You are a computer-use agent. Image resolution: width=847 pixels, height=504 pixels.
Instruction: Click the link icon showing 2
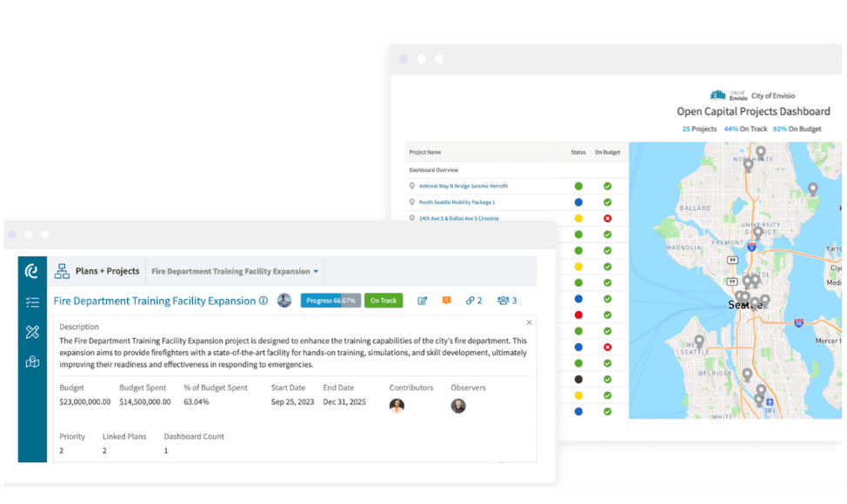pyautogui.click(x=473, y=301)
